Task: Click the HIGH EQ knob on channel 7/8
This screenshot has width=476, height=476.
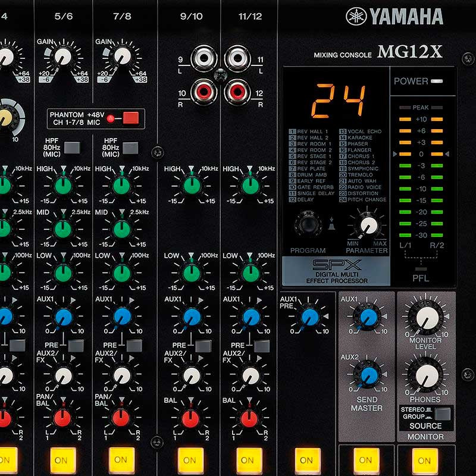Action: [x=122, y=186]
